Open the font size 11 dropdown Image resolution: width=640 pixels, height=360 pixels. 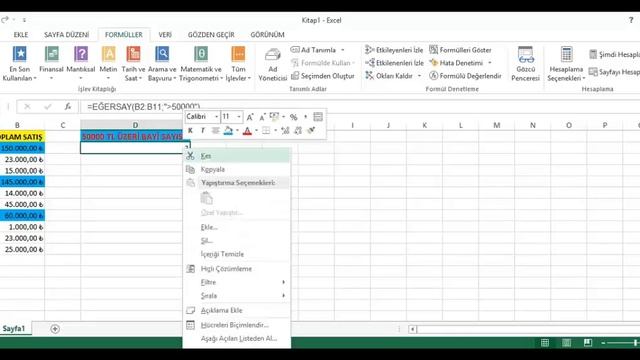coord(239,117)
